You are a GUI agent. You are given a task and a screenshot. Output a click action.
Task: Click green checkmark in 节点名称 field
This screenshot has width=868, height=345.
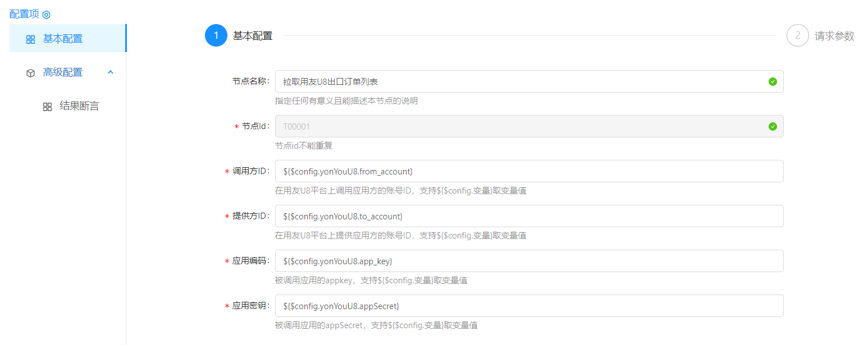click(773, 81)
